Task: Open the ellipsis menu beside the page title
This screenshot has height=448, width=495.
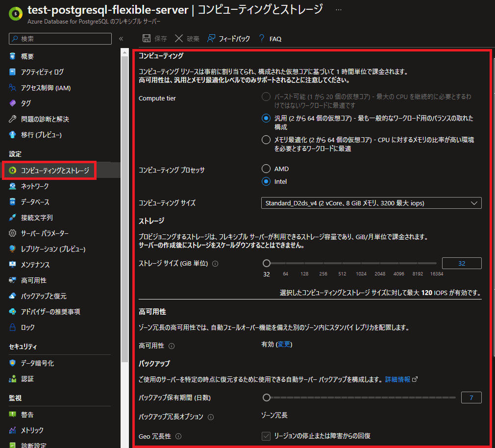Action: 339,10
